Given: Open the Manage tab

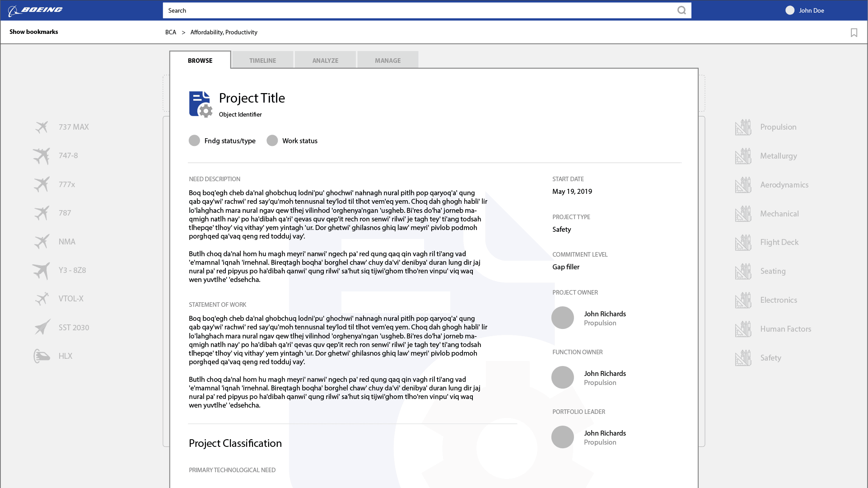Looking at the screenshot, I should coord(387,61).
